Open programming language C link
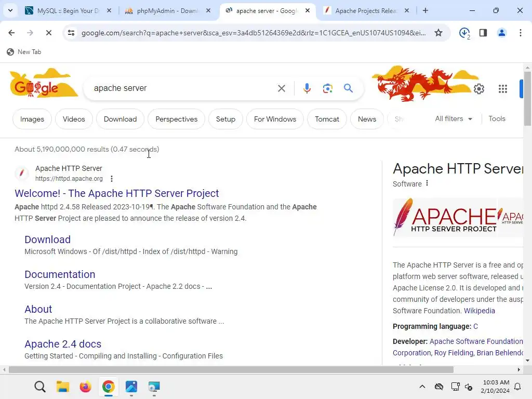This screenshot has width=532, height=399. click(x=475, y=326)
